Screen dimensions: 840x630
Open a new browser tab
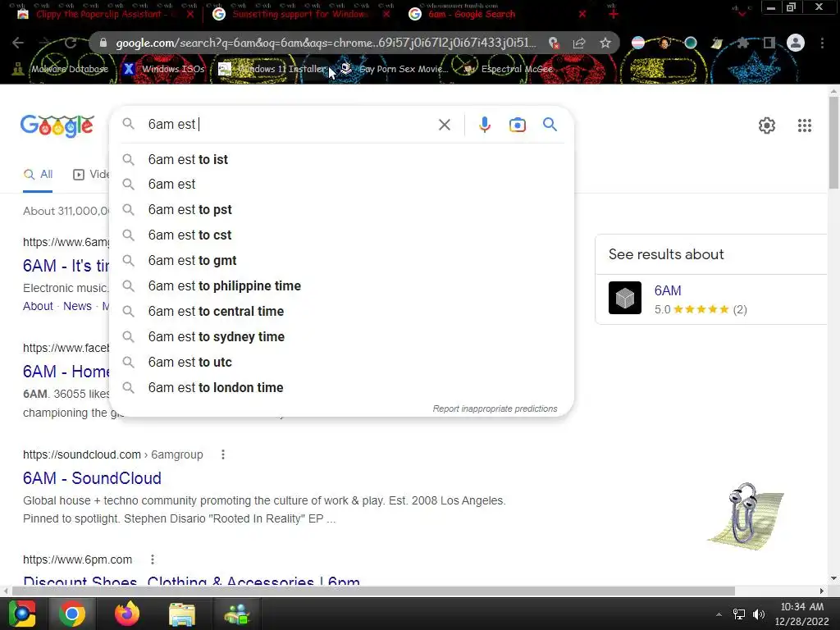[614, 14]
